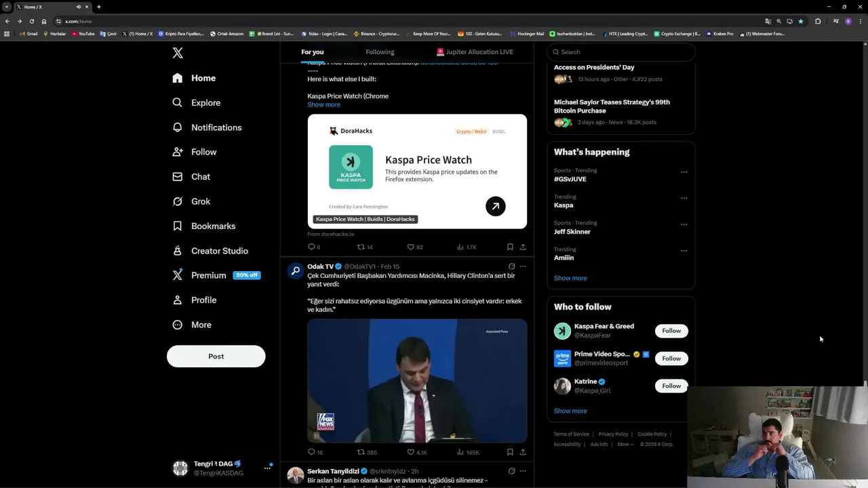Expand tweet text with Show more
The height and width of the screenshot is (488, 868).
323,105
